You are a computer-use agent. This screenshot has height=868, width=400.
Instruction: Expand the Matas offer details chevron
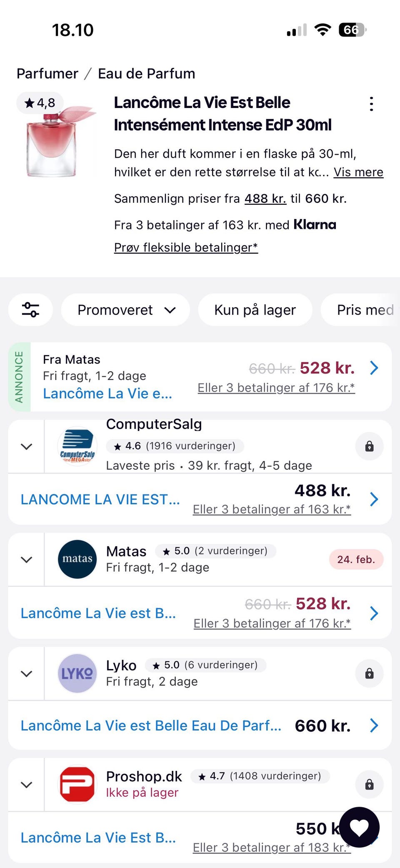(x=26, y=560)
